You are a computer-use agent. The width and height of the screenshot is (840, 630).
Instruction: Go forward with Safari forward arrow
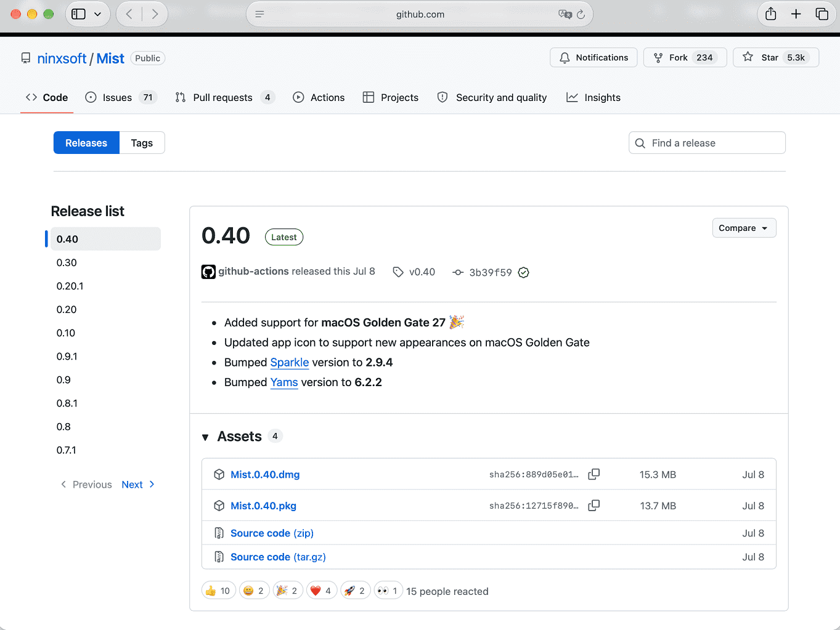(x=155, y=14)
